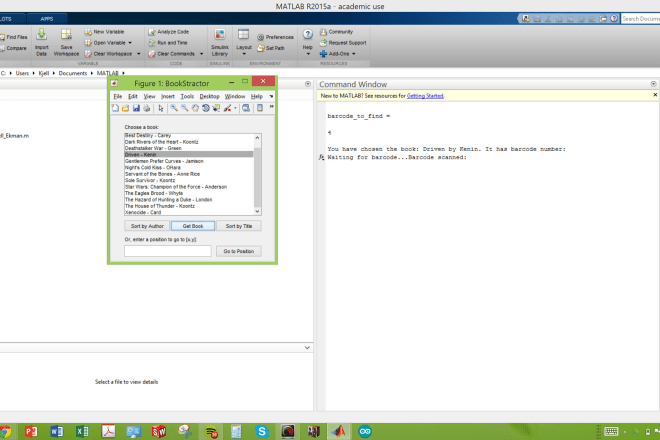
Task: Click the Get Book button
Action: (193, 226)
